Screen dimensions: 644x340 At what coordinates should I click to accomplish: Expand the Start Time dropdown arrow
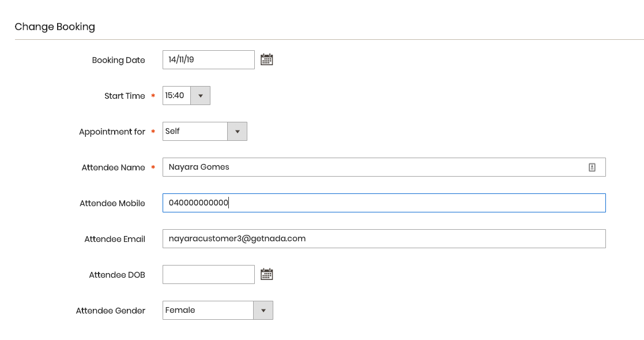tap(201, 96)
